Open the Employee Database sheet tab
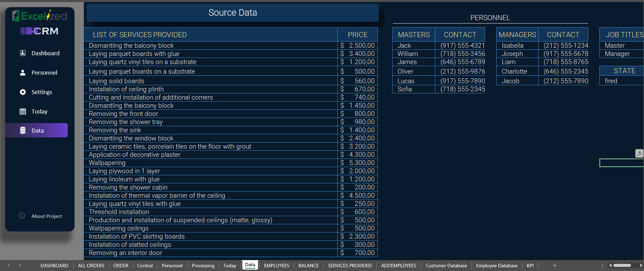644x271 pixels. 497,266
